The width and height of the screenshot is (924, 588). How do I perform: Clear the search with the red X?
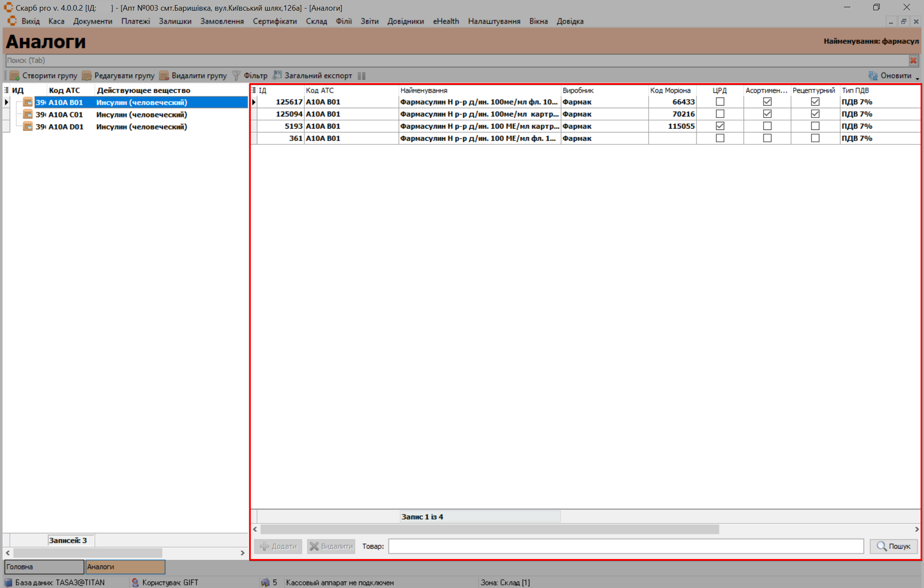pos(913,61)
